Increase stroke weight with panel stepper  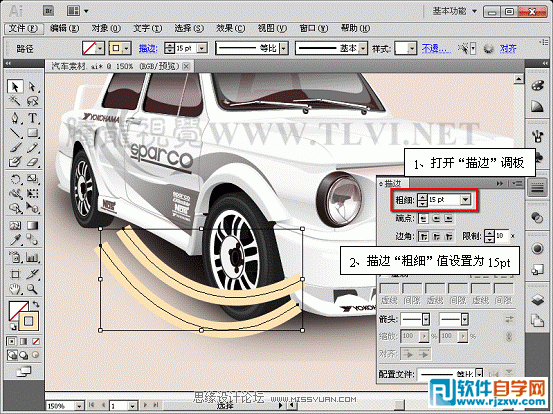click(x=422, y=197)
